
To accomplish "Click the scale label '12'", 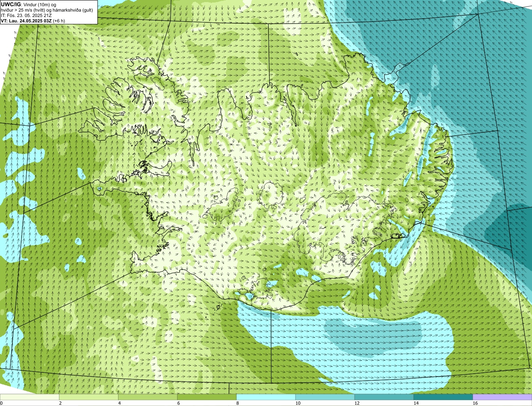I will (357, 403).
